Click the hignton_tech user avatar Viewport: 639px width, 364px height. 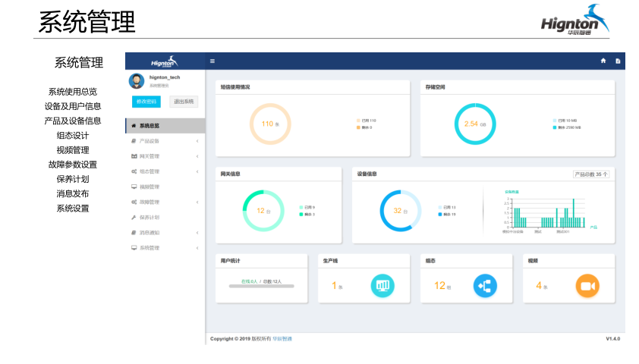pos(137,81)
